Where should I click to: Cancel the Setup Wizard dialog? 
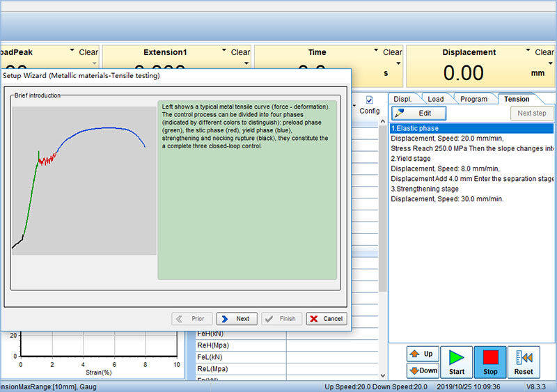pyautogui.click(x=327, y=319)
